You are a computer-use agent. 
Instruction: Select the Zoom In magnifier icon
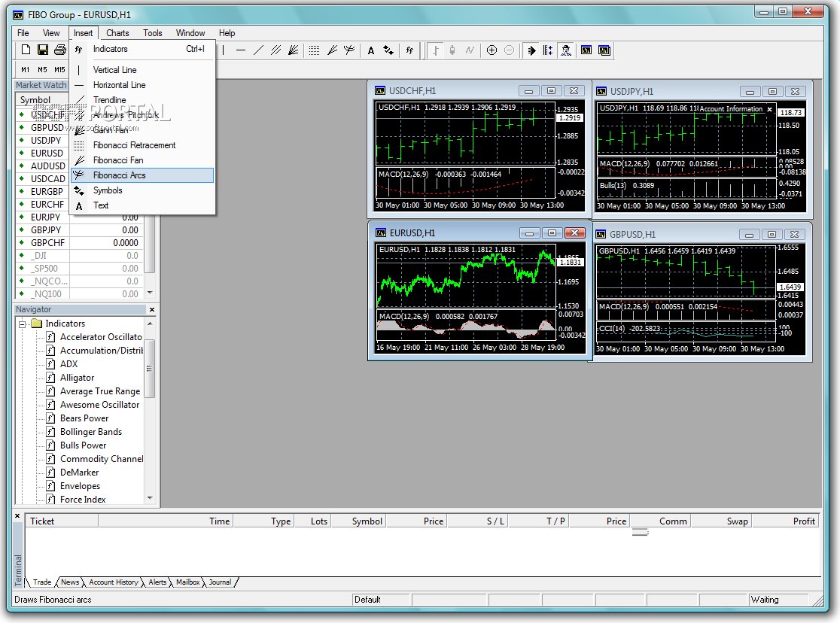(x=492, y=50)
